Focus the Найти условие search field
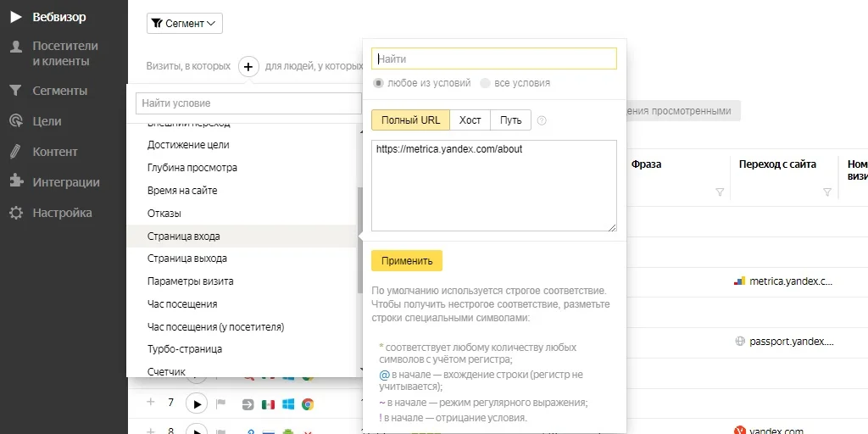868x434 pixels. 248,103
